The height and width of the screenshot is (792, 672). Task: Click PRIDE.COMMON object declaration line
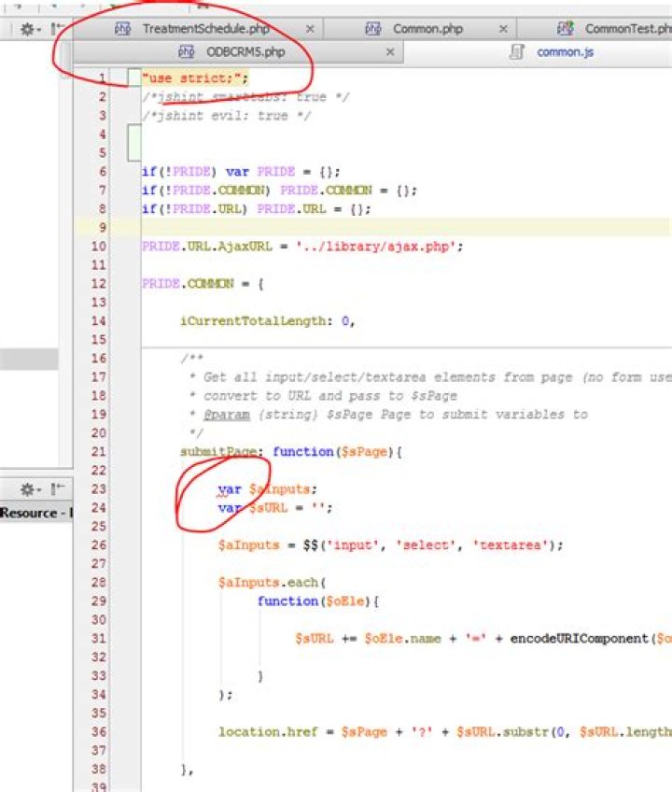point(203,284)
